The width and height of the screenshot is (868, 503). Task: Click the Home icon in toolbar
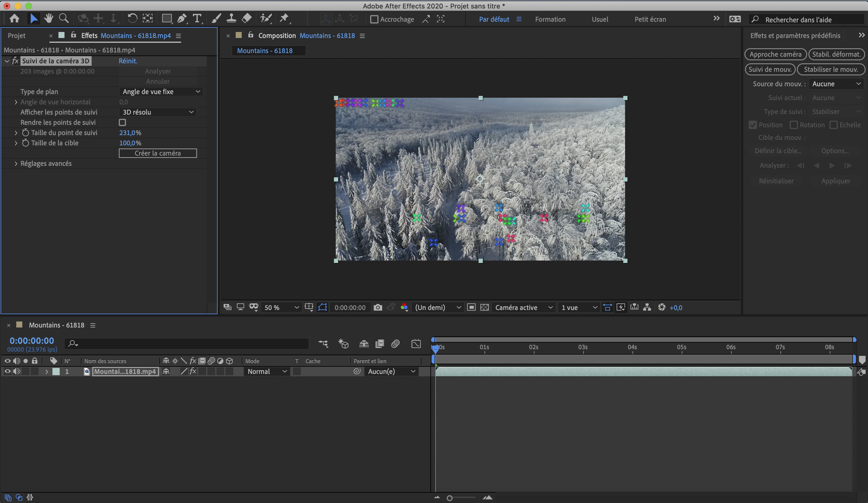pos(14,19)
